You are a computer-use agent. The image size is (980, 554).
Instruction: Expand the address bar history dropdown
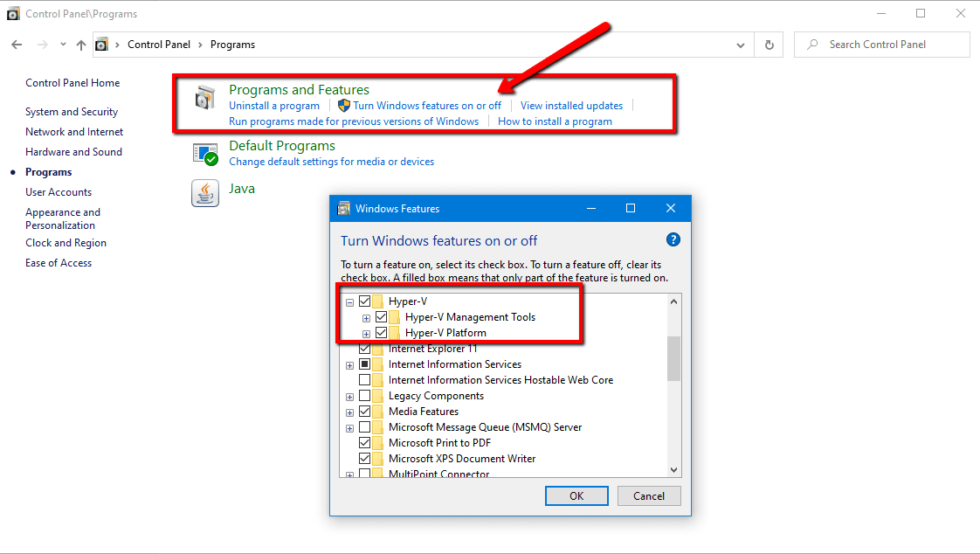coord(741,45)
